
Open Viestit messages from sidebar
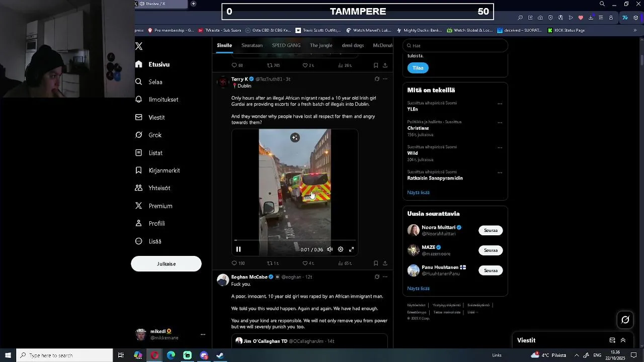point(150,117)
